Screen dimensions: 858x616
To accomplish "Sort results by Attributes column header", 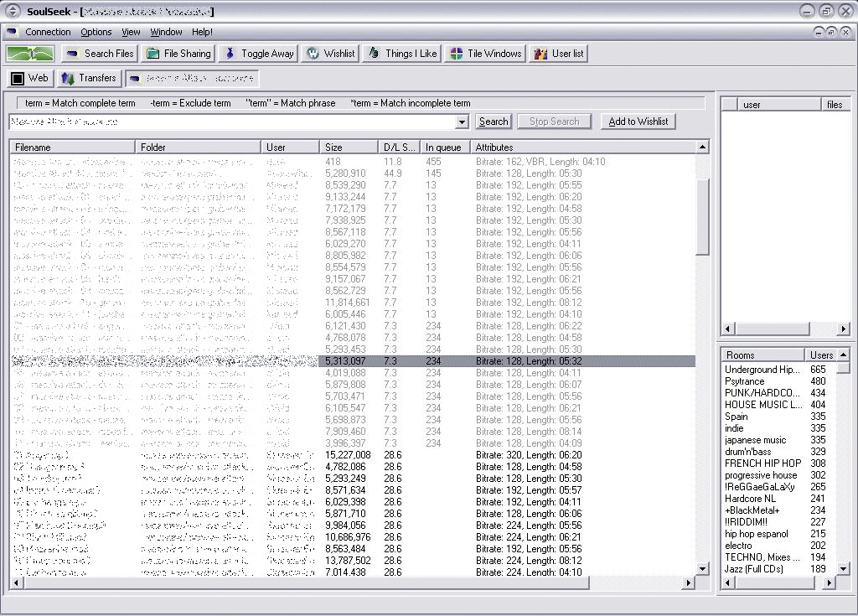I will [x=582, y=148].
